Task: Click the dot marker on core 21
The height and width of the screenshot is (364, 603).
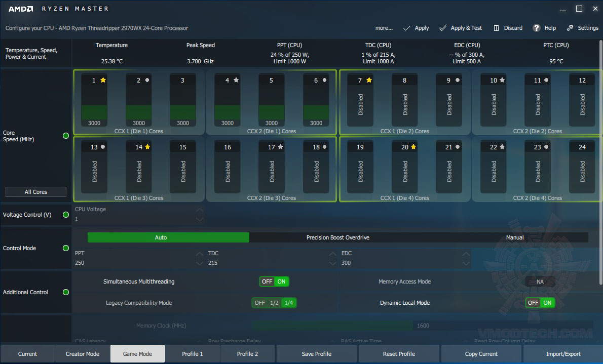Action: (458, 147)
